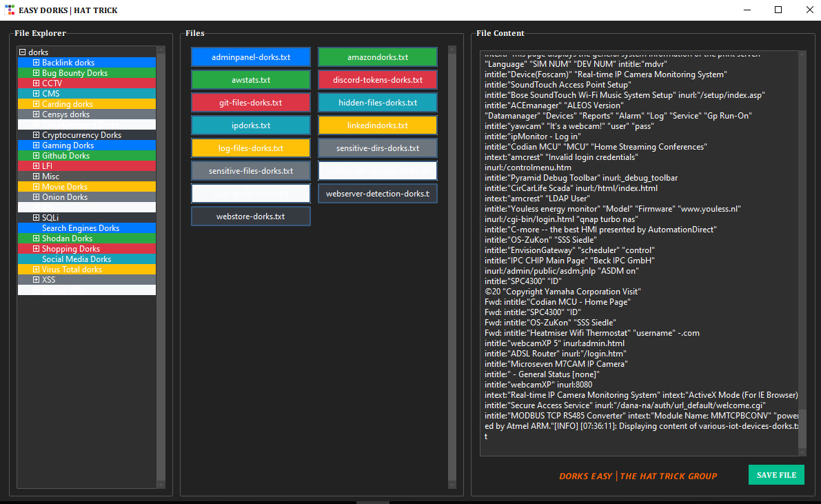
Task: Open amazondorks.txt file
Action: (378, 57)
